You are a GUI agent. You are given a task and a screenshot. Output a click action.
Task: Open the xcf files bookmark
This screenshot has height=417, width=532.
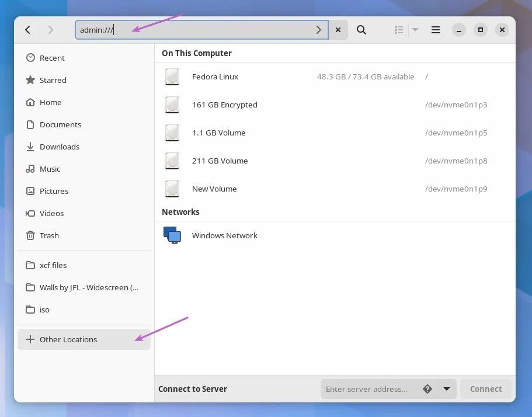pos(84,265)
